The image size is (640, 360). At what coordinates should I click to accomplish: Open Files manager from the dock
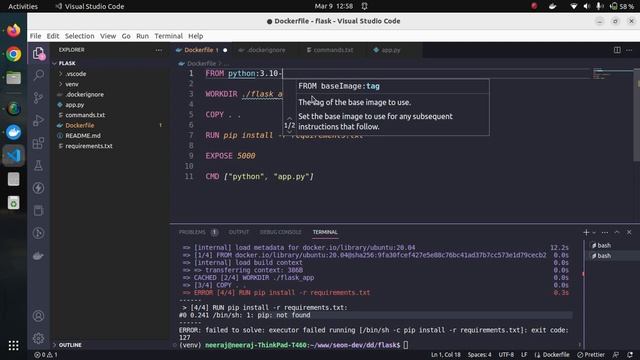pyautogui.click(x=13, y=78)
